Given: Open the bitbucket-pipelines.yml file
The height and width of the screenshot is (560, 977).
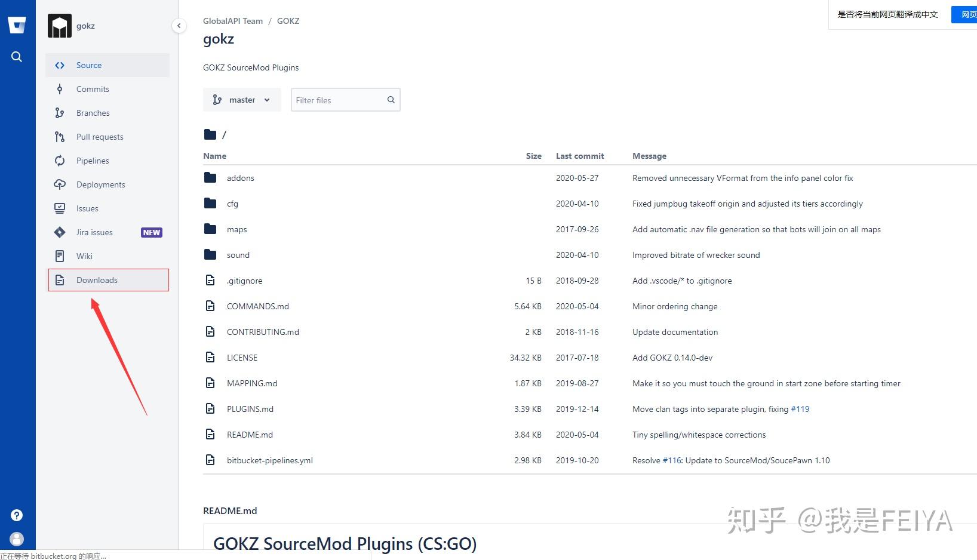Looking at the screenshot, I should tap(270, 460).
